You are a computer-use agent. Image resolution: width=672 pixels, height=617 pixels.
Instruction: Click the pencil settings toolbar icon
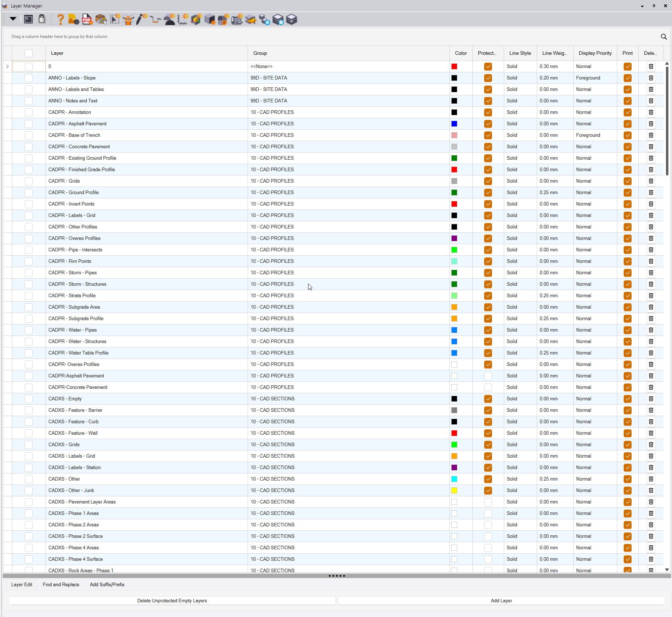coord(142,19)
